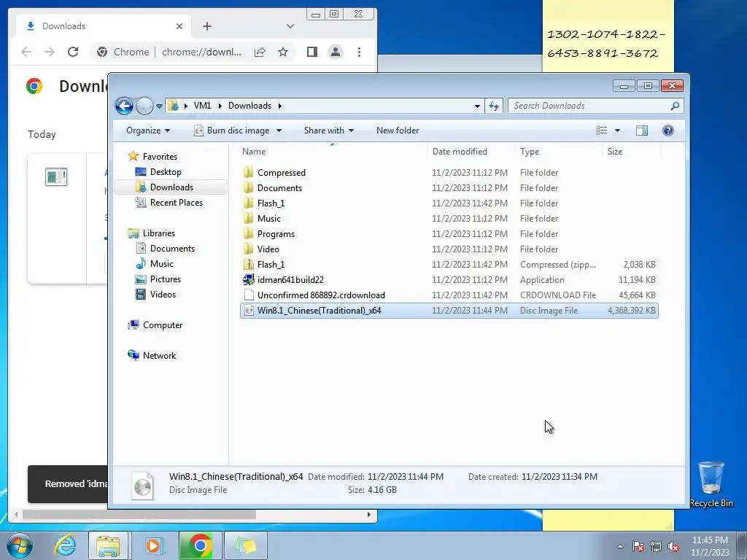Select the Music folder in file list
Screen dimensions: 747x560
(x=449, y=219)
